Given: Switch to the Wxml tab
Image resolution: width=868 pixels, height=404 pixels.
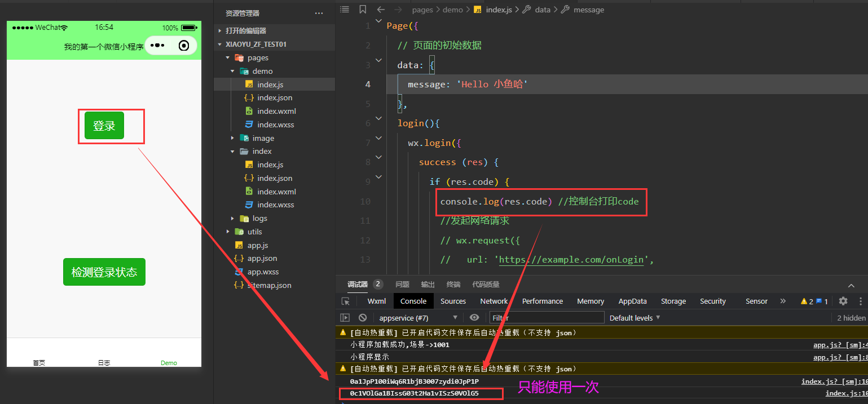Looking at the screenshot, I should coord(377,301).
